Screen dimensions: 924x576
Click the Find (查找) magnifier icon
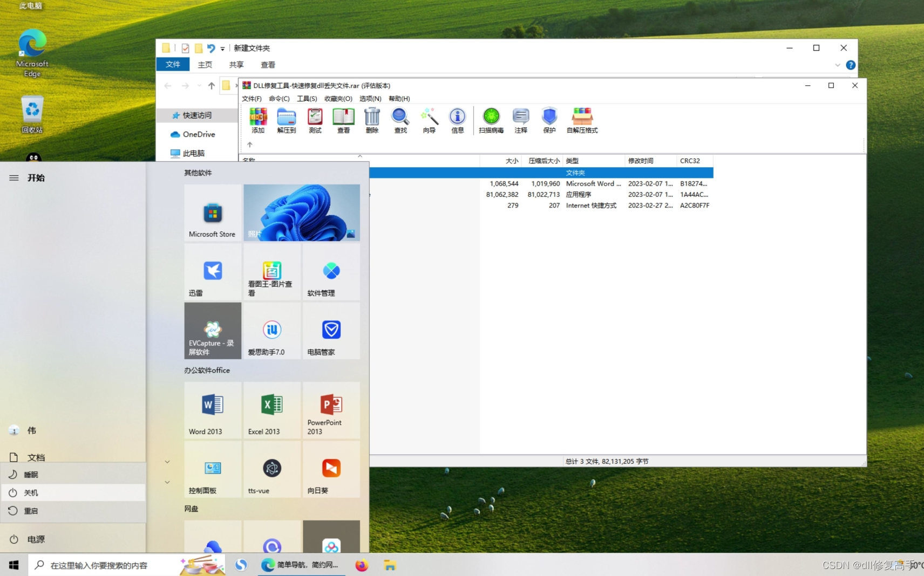[x=400, y=120]
